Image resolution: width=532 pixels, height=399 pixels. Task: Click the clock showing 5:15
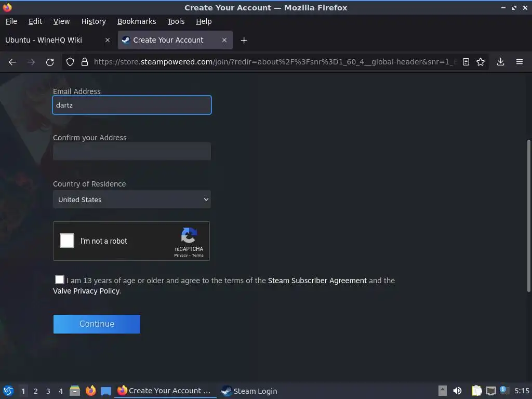[x=522, y=391]
